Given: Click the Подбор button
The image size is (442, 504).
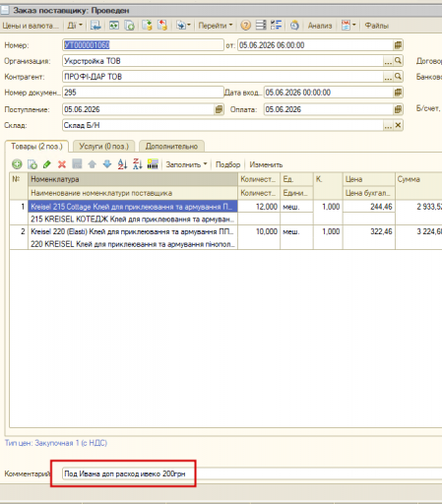Looking at the screenshot, I should point(227,164).
